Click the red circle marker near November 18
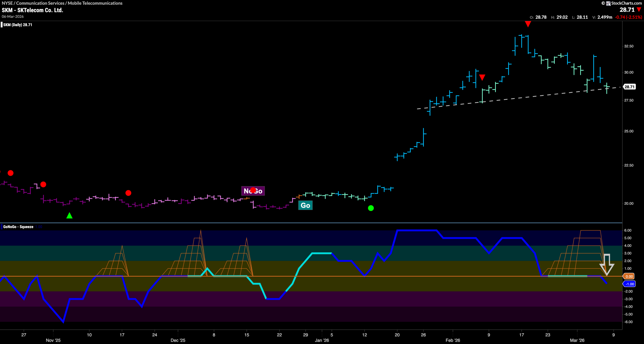 128,193
